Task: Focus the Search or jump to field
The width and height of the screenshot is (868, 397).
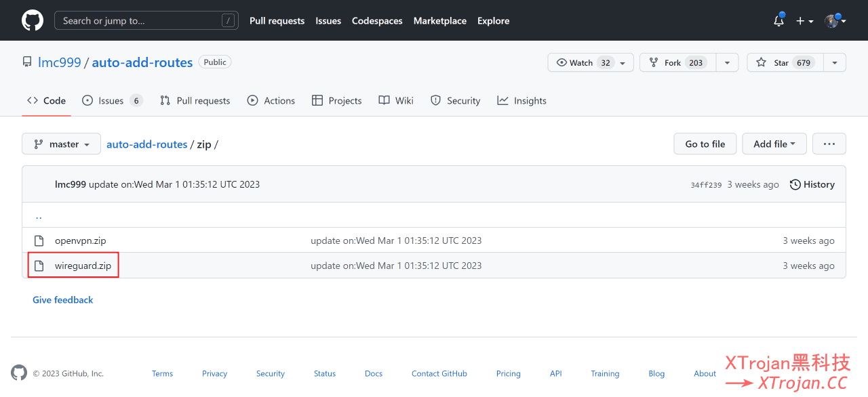Action: click(x=146, y=20)
